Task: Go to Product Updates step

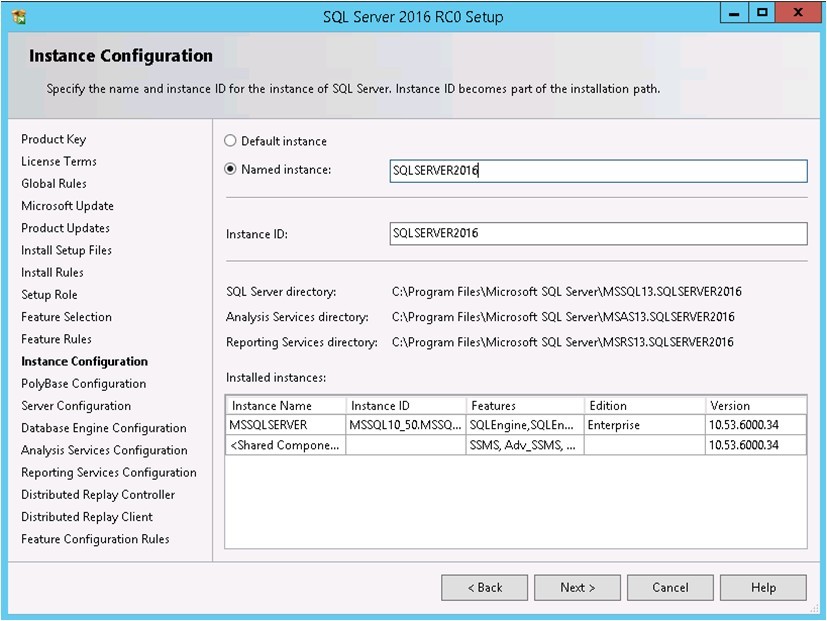Action: pos(65,228)
